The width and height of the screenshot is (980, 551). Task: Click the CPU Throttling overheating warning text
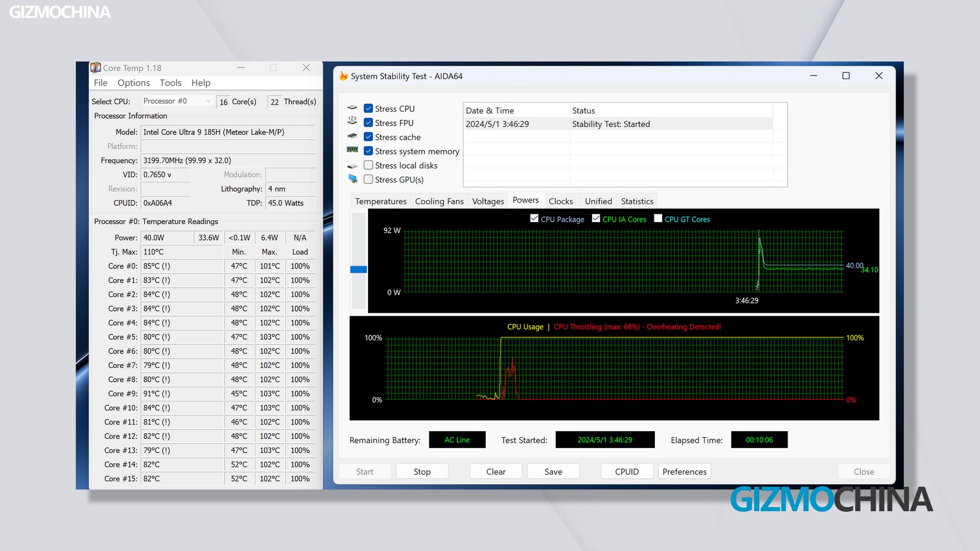pos(637,327)
